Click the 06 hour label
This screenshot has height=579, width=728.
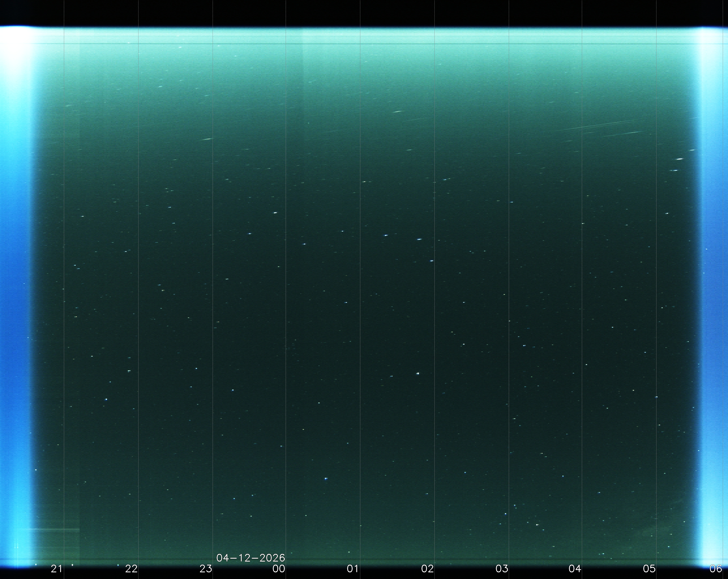click(716, 569)
